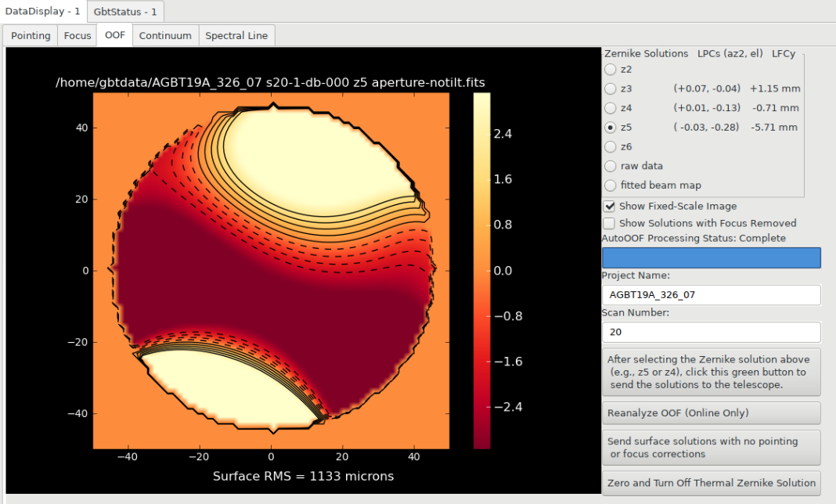Screen dimensions: 836x504
Task: Switch to the DataDisplay - 1 tab
Action: coord(42,11)
